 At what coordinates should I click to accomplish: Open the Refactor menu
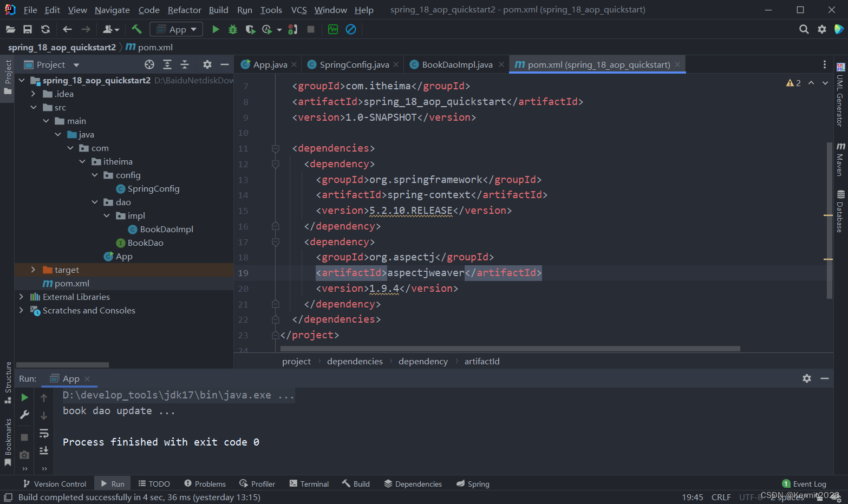(x=184, y=10)
